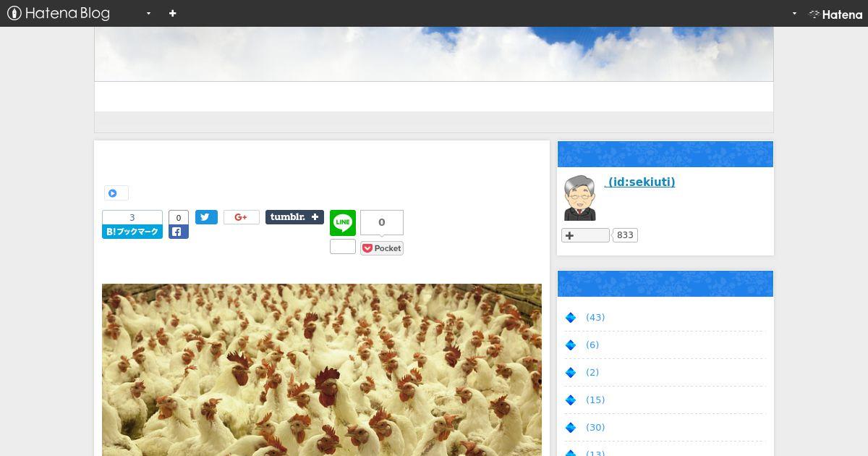Click the Facebook share count 0

179,218
